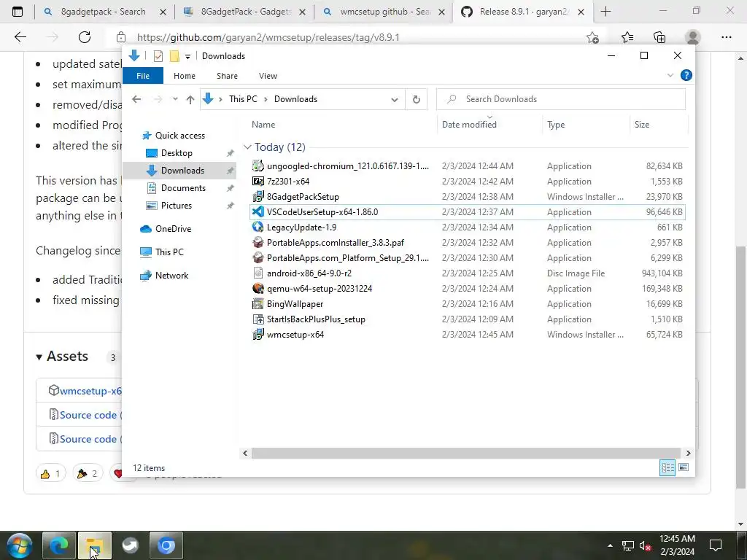Sort files by Type column
Viewport: 747px width, 560px height.
click(x=555, y=124)
